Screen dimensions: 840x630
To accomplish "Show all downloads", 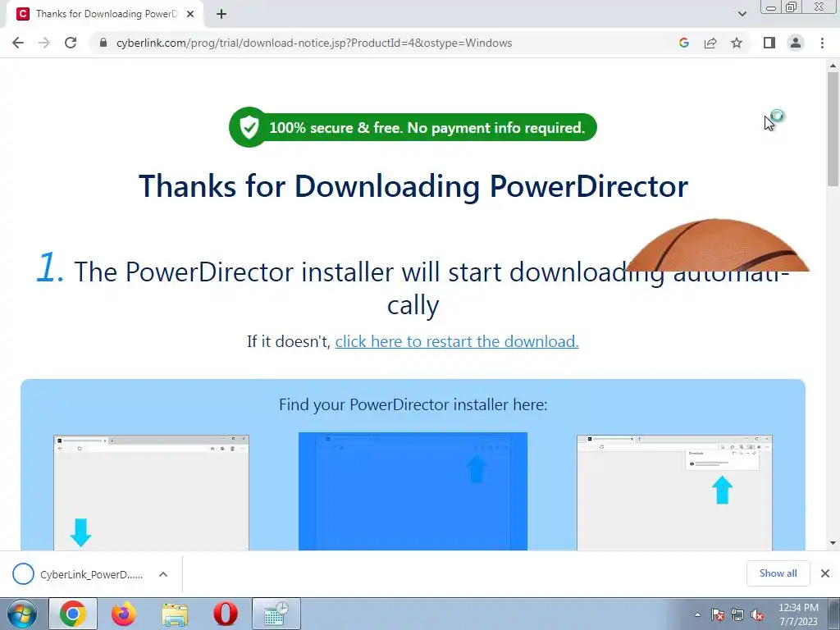I will (x=778, y=573).
